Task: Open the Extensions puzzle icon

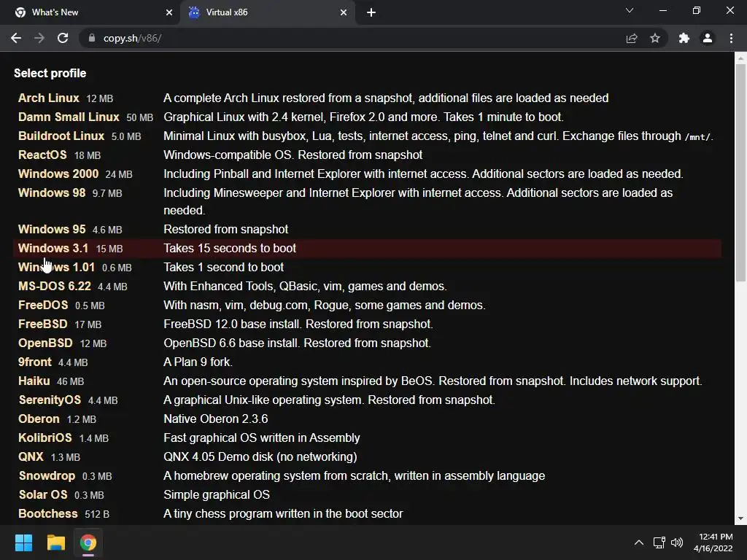Action: point(684,38)
